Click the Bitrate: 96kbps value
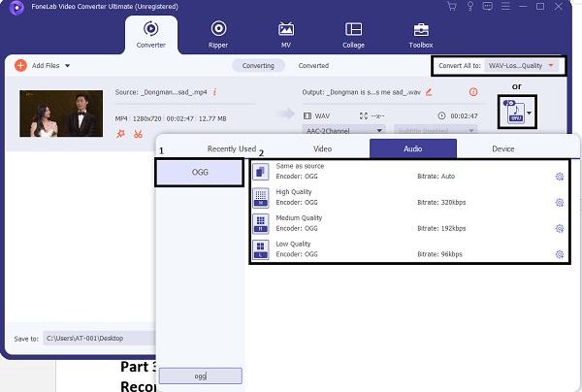This screenshot has width=582, height=392. [x=439, y=254]
